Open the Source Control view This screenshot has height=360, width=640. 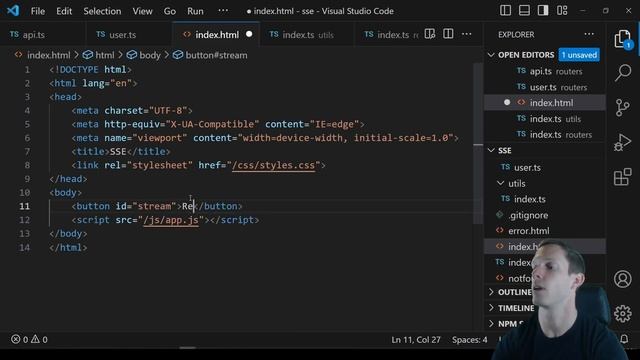tap(622, 108)
